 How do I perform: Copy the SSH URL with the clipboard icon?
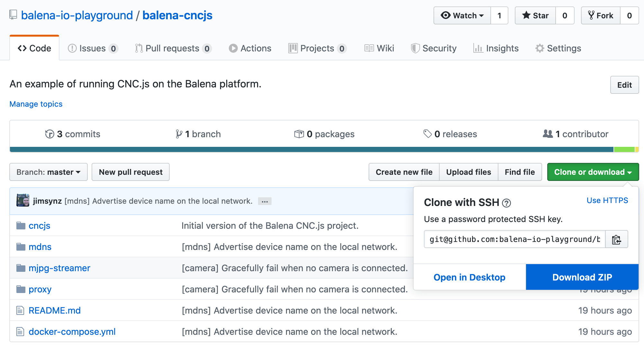617,239
